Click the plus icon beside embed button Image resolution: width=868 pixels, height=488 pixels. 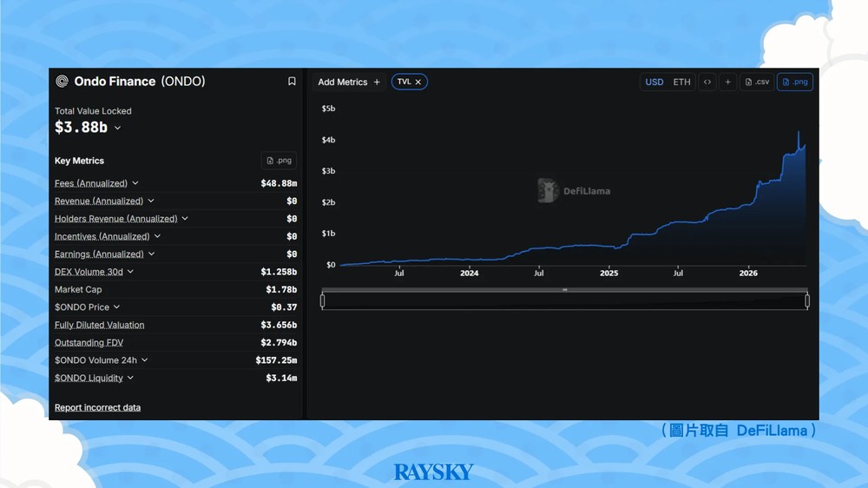point(728,82)
